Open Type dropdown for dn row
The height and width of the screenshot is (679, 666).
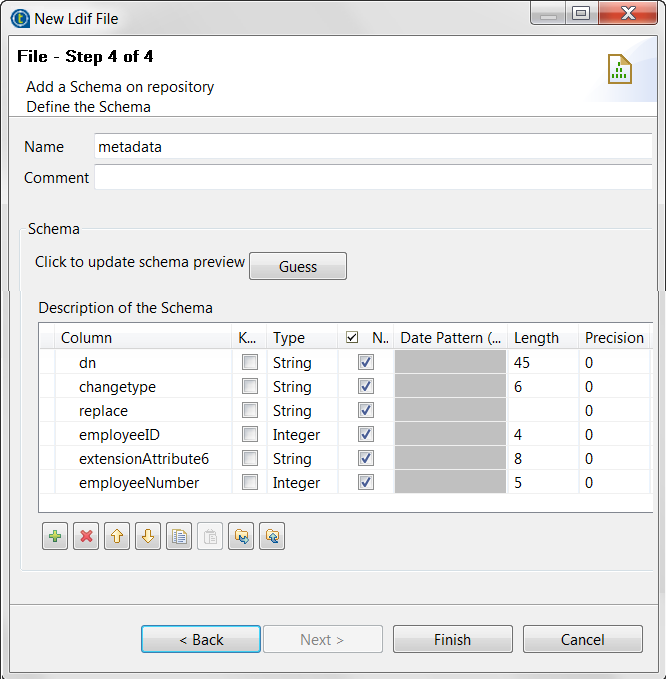pyautogui.click(x=302, y=362)
